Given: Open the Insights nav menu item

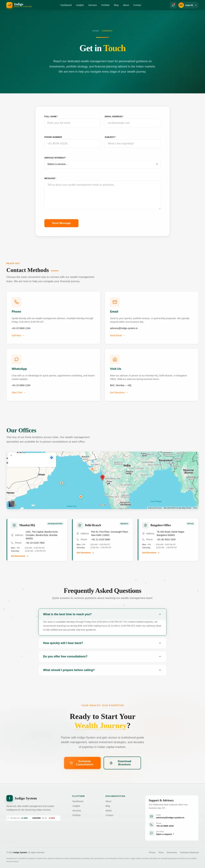Looking at the screenshot, I should tap(80, 5).
